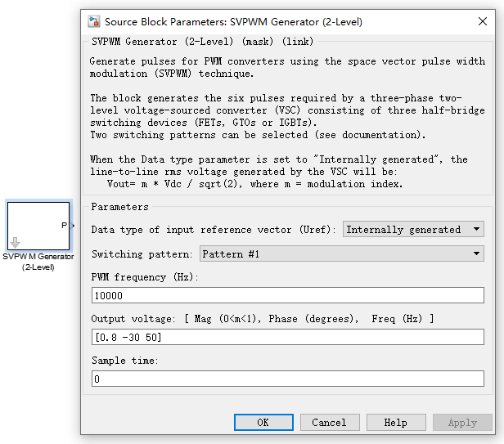The height and width of the screenshot is (444, 504).
Task: Confirm the parameters with the OK button
Action: pyautogui.click(x=263, y=423)
